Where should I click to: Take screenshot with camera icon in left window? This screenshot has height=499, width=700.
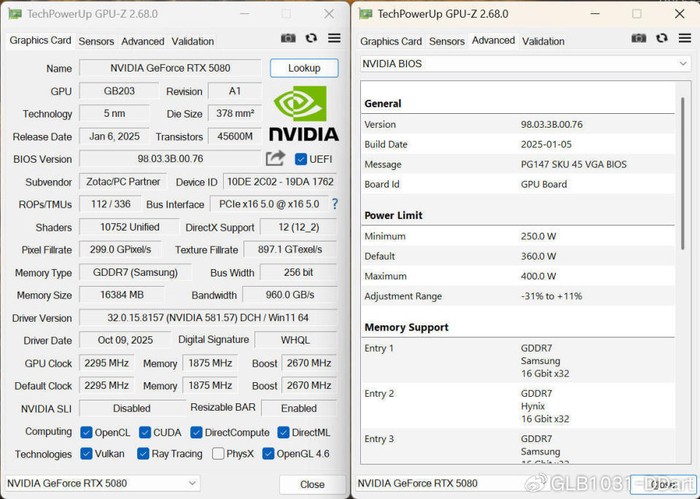point(288,38)
